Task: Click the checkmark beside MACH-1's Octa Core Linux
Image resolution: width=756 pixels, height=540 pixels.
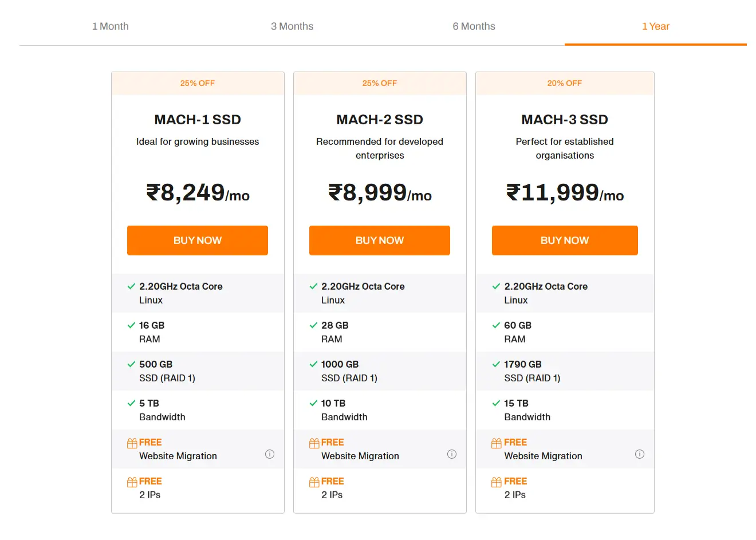Action: (x=131, y=286)
